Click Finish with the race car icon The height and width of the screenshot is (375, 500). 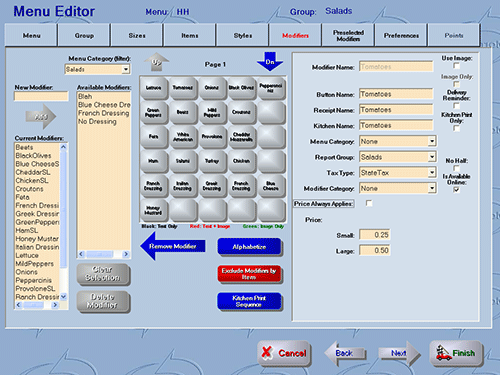456,353
